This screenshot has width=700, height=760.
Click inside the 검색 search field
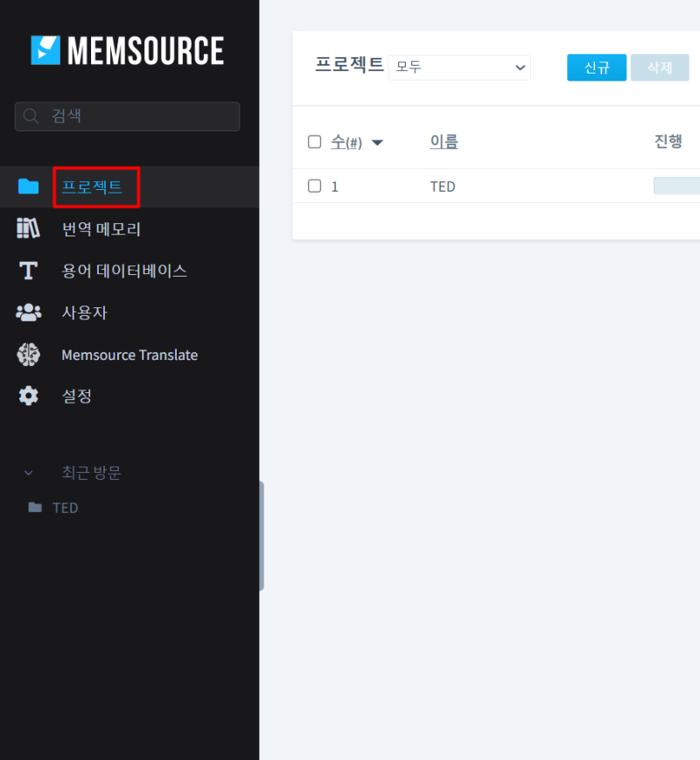[x=127, y=116]
